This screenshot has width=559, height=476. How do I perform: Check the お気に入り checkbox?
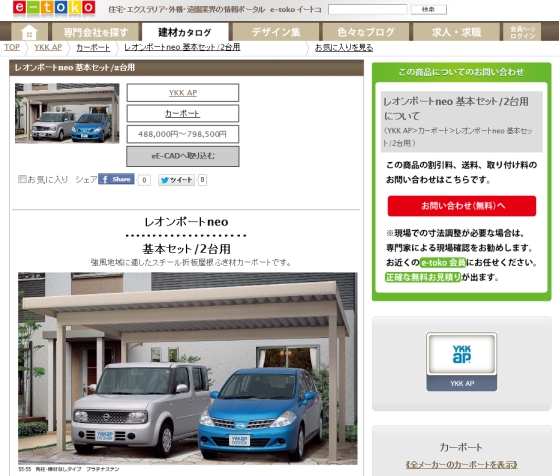22,179
